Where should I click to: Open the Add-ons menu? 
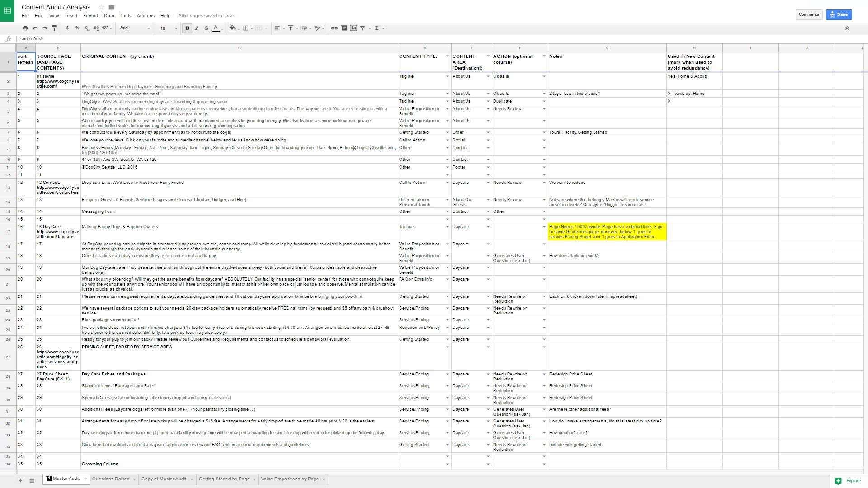(146, 16)
